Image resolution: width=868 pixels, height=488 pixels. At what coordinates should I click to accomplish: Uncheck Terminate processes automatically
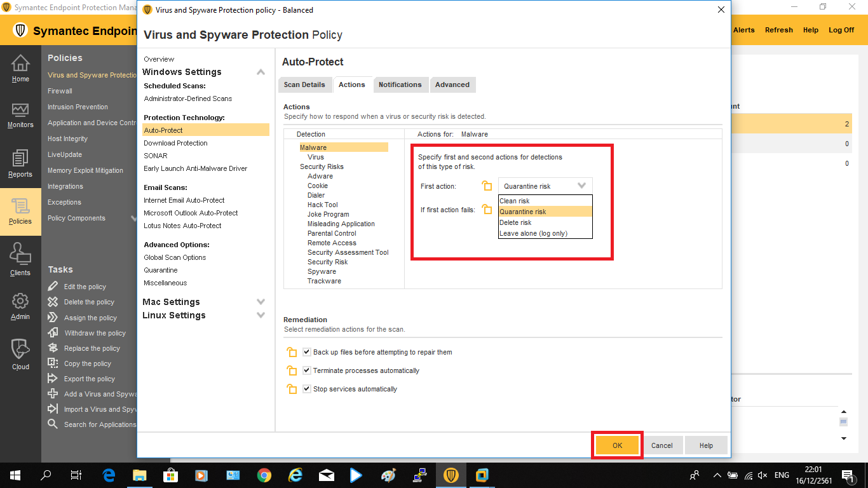[307, 370]
